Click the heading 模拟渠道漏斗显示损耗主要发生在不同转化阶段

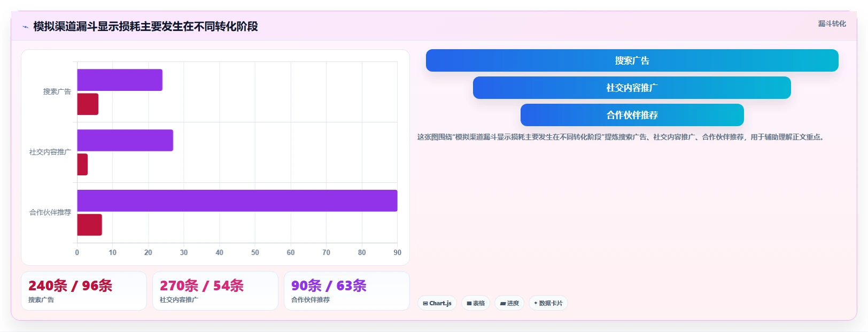tap(145, 27)
